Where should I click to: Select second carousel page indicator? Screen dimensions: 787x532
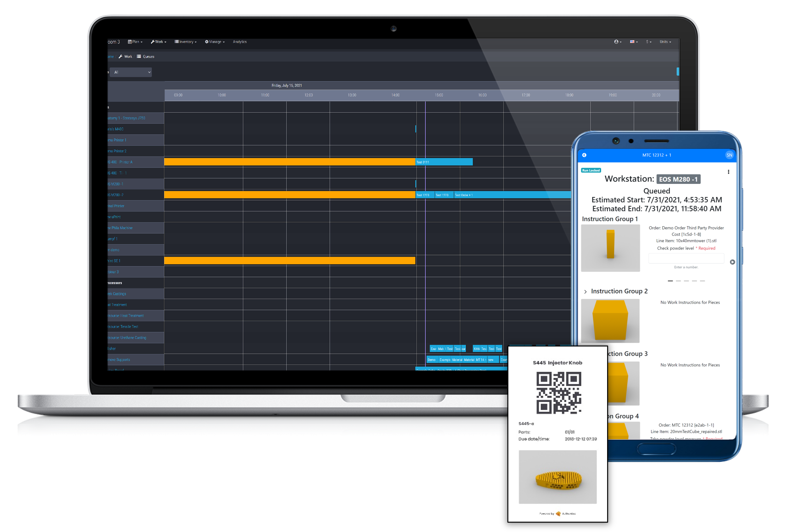pos(678,281)
